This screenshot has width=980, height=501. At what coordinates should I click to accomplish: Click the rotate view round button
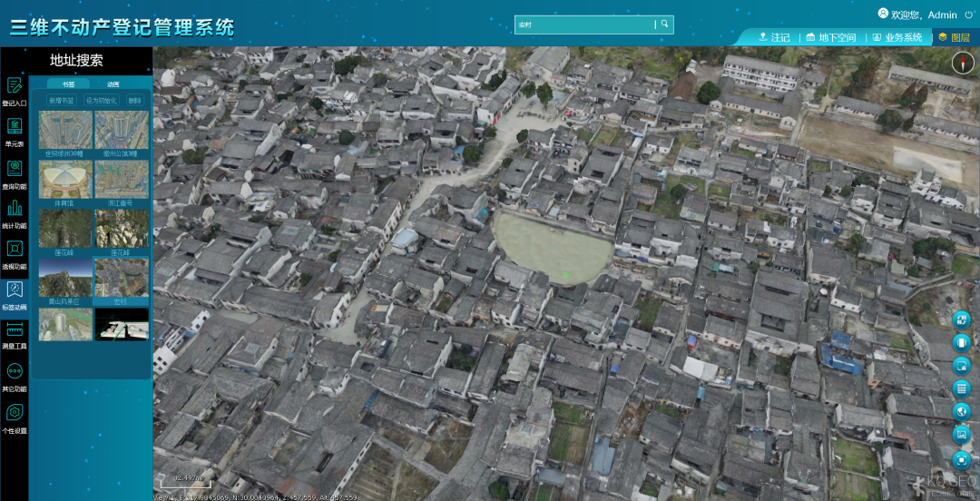pyautogui.click(x=961, y=321)
